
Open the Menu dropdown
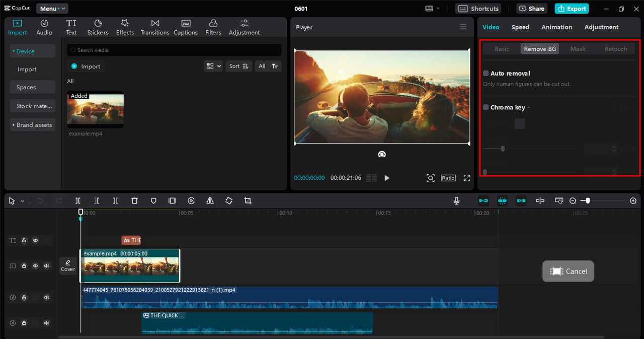point(52,9)
